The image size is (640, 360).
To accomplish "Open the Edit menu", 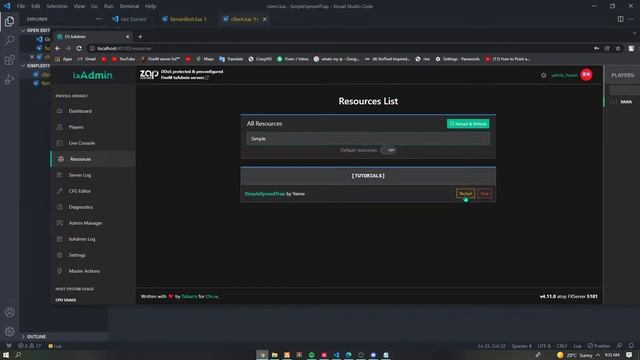I will point(36,6).
